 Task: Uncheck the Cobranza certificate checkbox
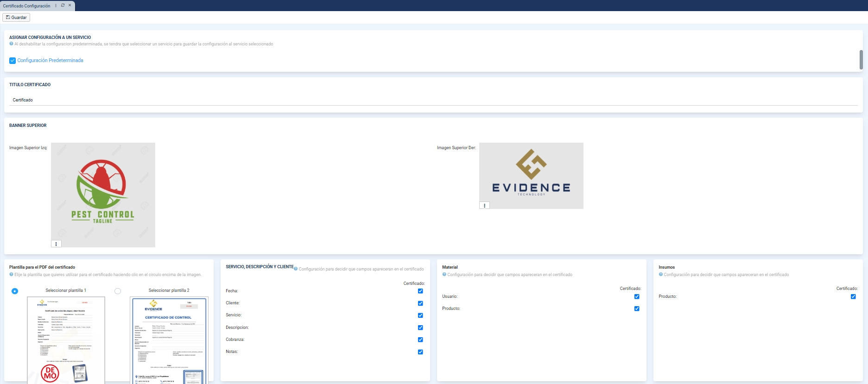pos(420,340)
